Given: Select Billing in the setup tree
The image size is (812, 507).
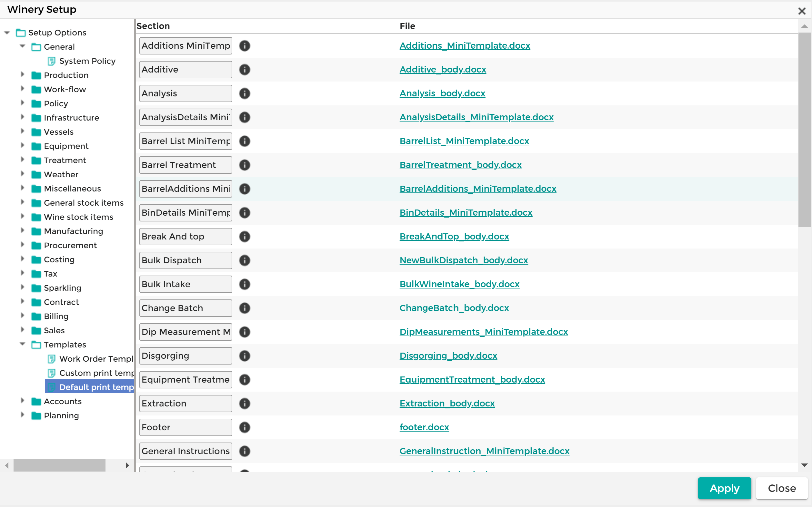Looking at the screenshot, I should coord(56,316).
